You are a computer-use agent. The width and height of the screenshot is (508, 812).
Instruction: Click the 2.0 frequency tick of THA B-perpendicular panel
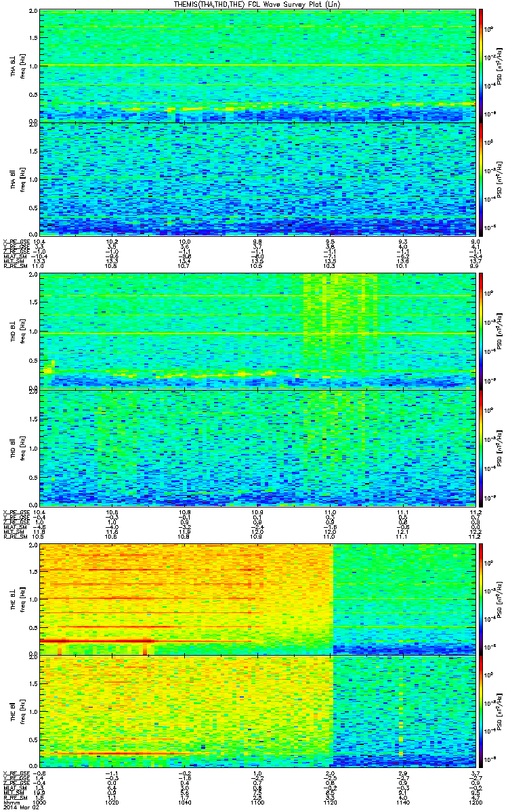[x=33, y=12]
